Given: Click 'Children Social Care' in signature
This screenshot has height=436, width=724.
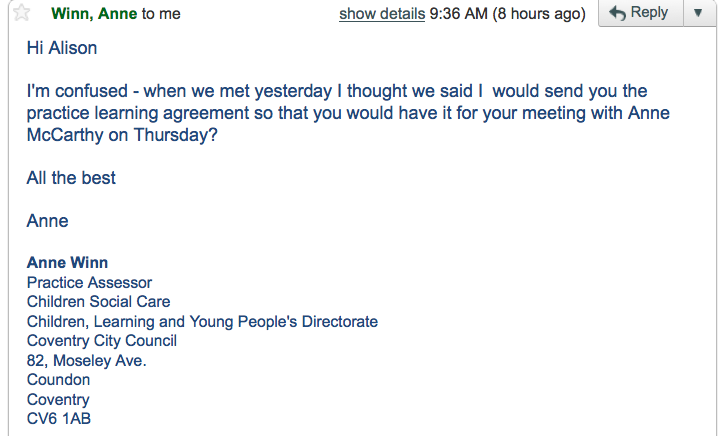Looking at the screenshot, I should [98, 302].
